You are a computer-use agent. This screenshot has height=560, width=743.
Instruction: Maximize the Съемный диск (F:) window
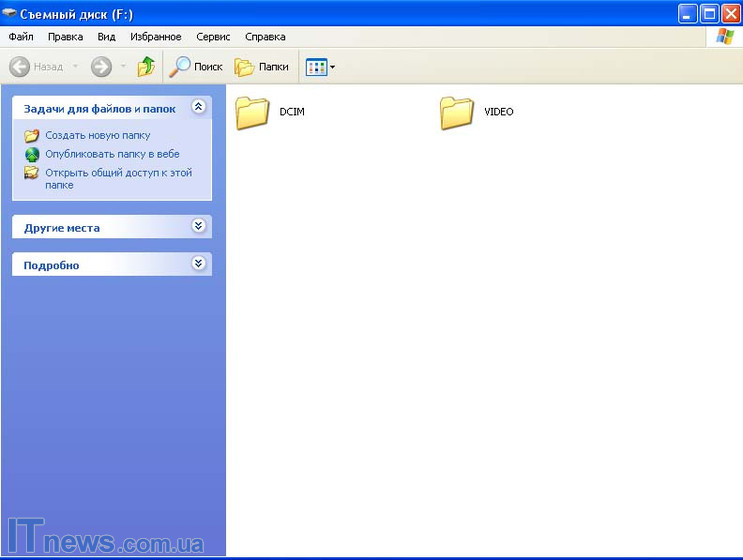pos(709,13)
